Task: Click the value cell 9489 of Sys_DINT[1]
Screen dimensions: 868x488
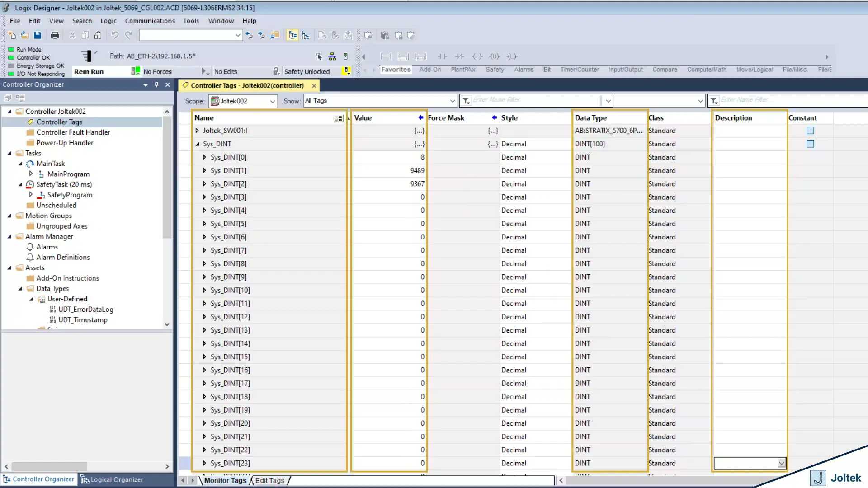Action: coord(389,170)
